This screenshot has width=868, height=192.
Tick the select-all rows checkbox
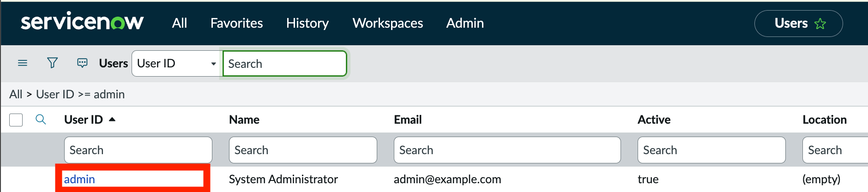[16, 120]
